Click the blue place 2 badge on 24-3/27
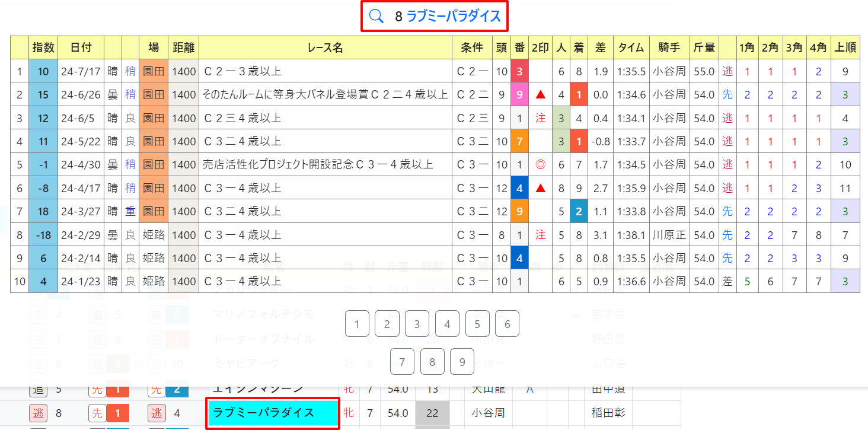Viewport: 868px width, 430px height. pos(579,211)
